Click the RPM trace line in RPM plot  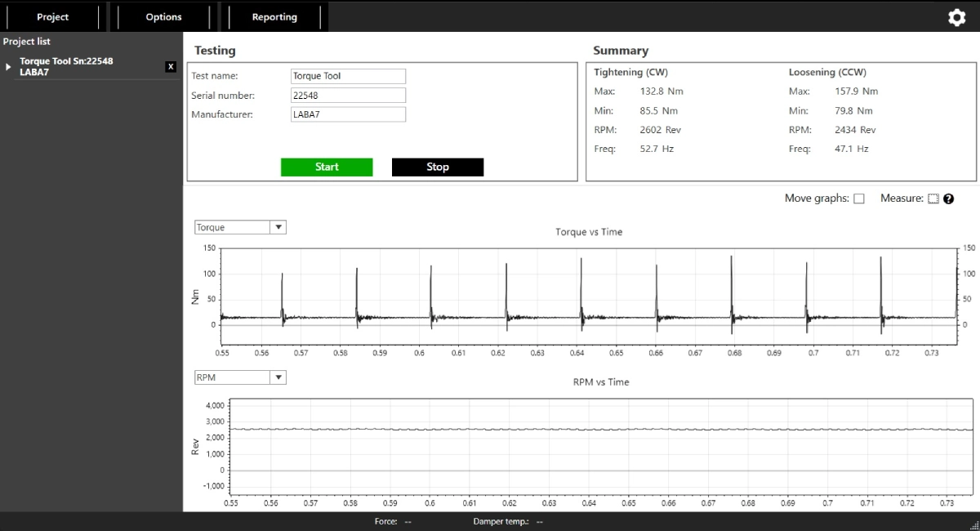[x=603, y=429]
